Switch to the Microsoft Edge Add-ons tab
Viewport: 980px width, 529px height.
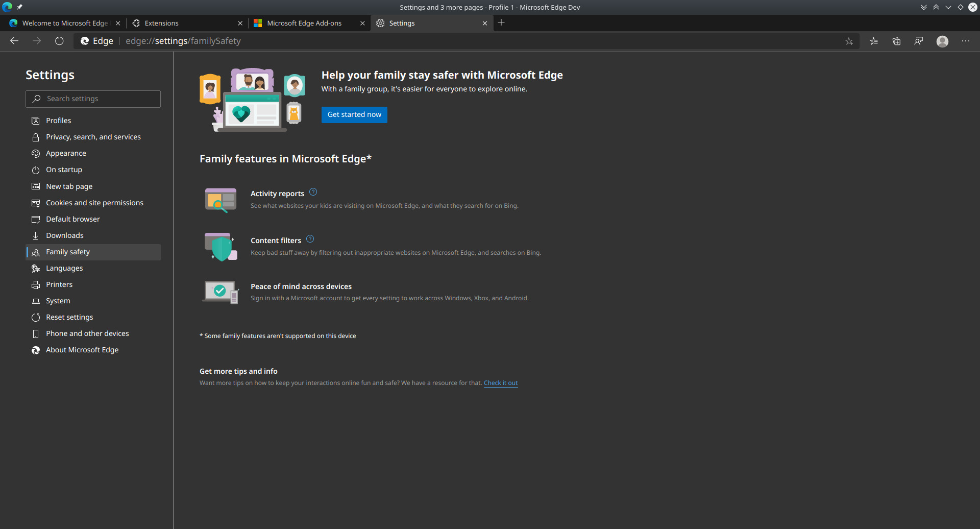coord(304,23)
